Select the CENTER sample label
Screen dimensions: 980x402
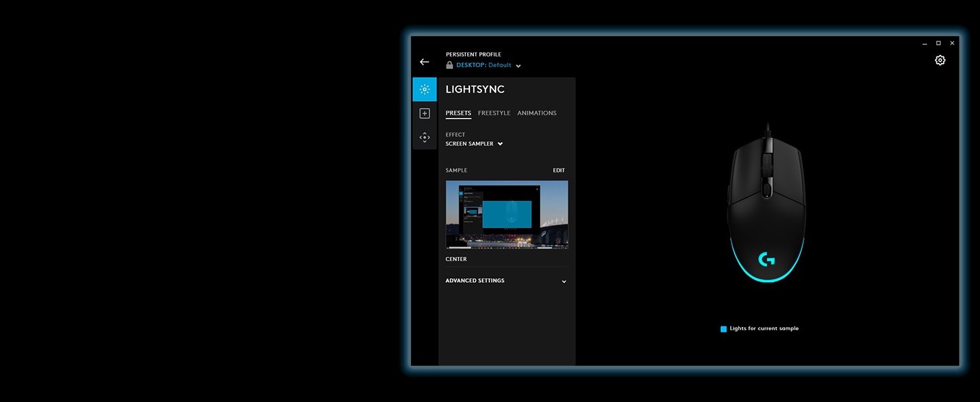tap(457, 259)
